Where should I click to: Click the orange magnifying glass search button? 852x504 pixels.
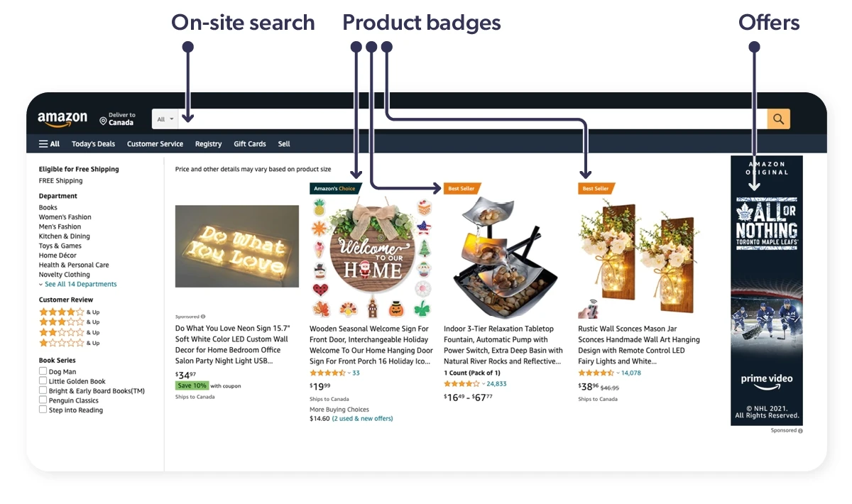pos(778,119)
